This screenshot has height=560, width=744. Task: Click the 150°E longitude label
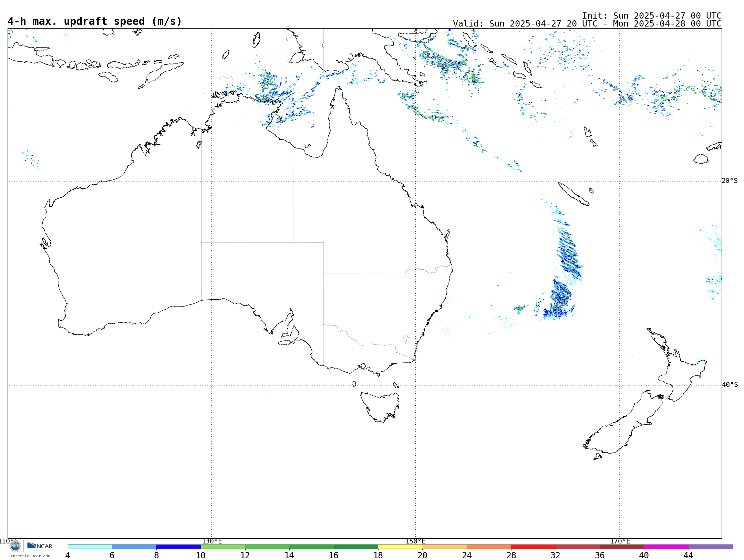coord(415,541)
